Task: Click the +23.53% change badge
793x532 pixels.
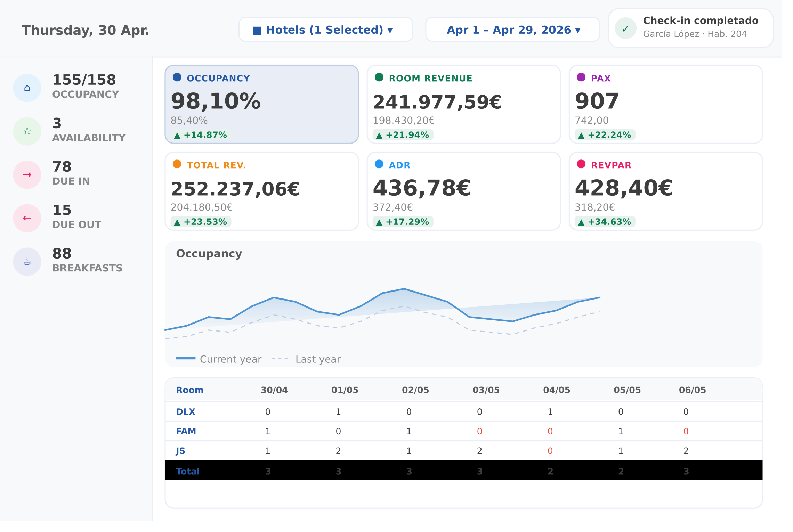Action: pyautogui.click(x=201, y=222)
